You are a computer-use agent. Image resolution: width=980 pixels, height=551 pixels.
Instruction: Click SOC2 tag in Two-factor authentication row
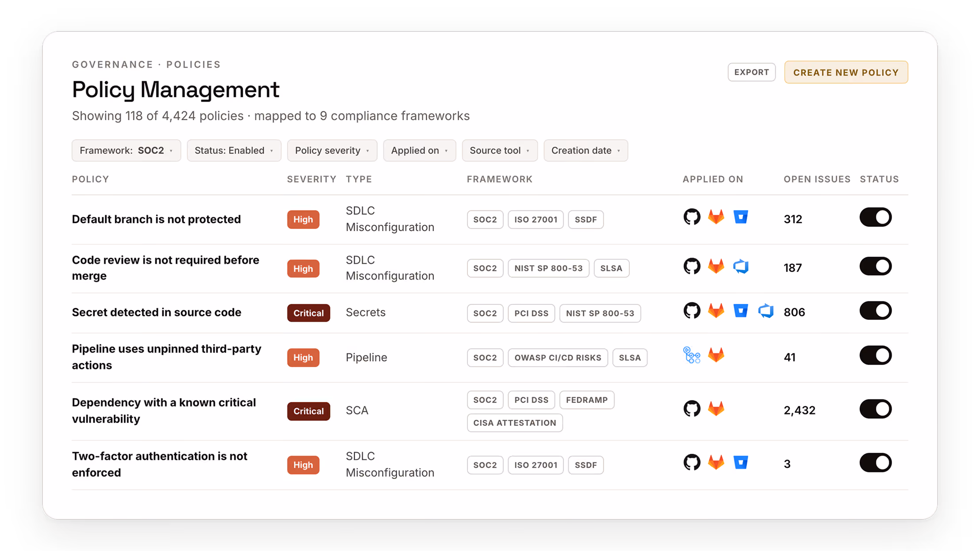485,465
